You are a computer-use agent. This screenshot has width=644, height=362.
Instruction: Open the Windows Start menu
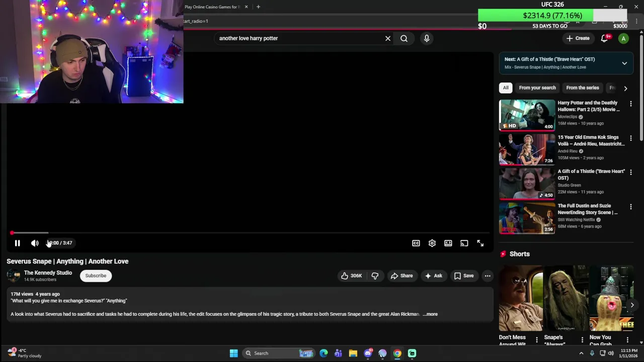tap(233, 353)
